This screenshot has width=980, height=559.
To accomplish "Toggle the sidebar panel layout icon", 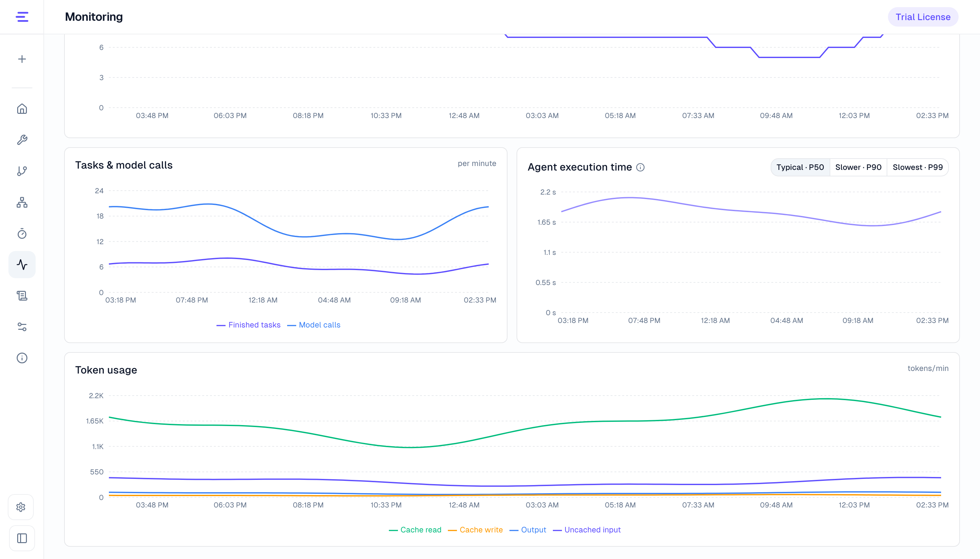I will [x=22, y=538].
